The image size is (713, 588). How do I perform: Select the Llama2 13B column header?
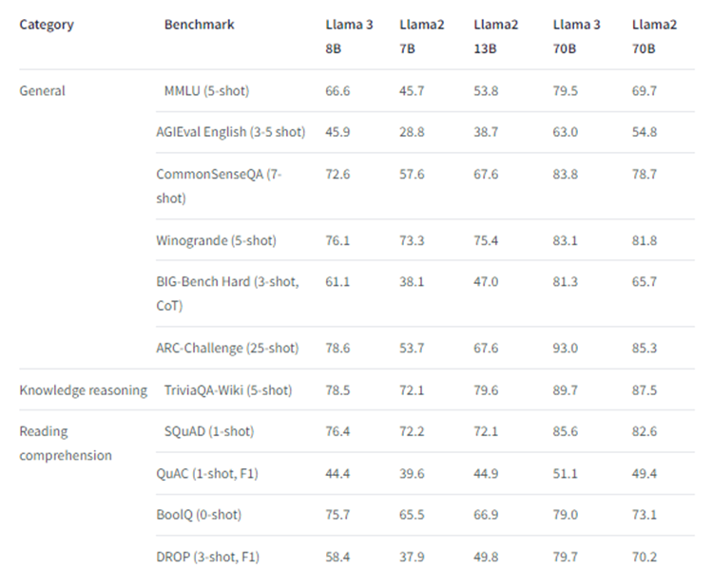[x=495, y=36]
